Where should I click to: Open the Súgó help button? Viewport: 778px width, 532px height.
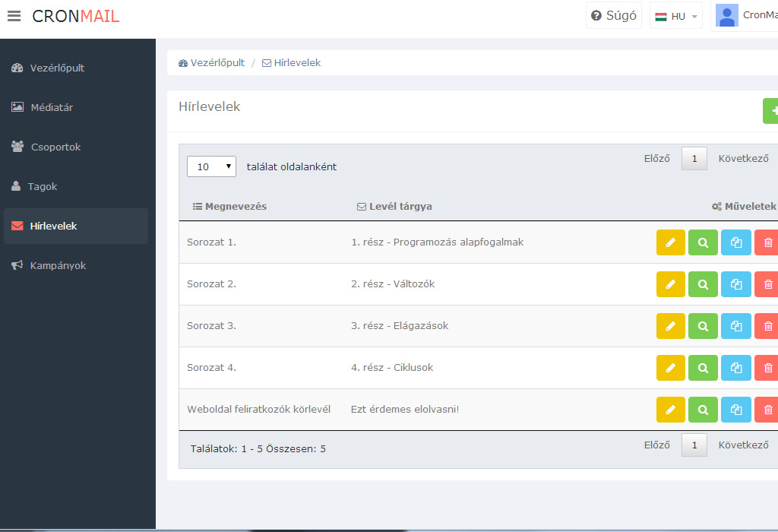click(x=614, y=15)
